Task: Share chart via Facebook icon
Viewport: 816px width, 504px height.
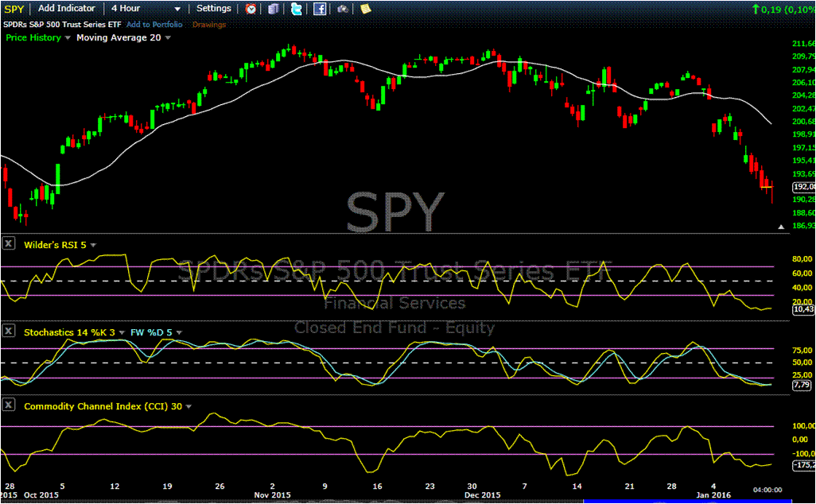Action: coord(320,8)
